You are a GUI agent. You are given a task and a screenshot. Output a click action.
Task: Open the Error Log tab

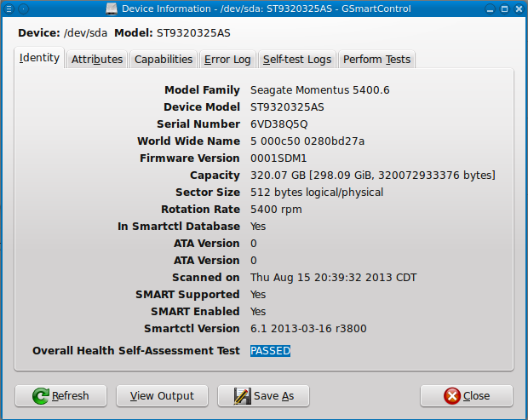click(227, 60)
